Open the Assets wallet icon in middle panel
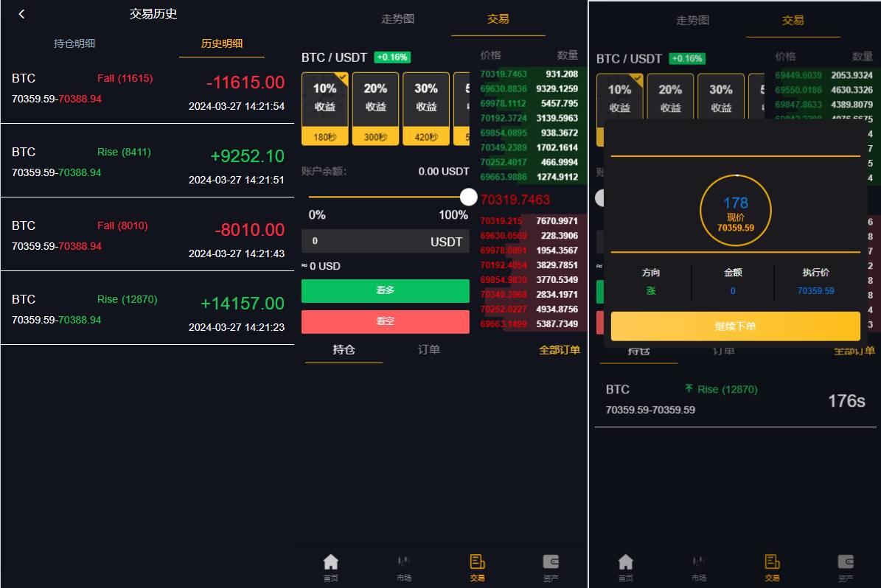The width and height of the screenshot is (881, 588). pos(551,567)
